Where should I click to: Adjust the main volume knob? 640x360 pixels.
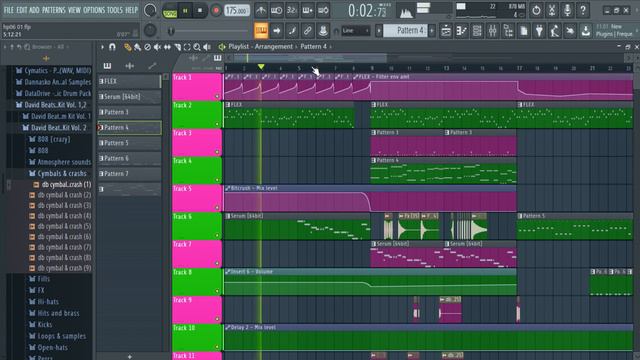pyautogui.click(x=150, y=11)
